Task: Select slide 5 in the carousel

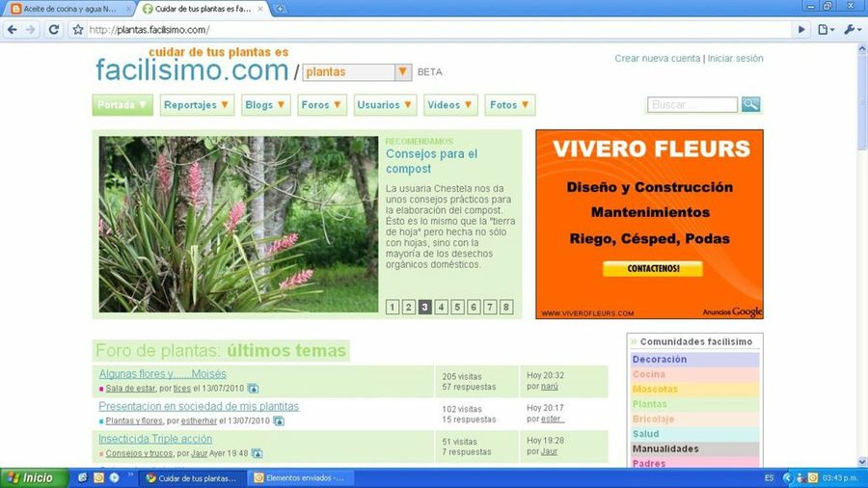Action: pyautogui.click(x=457, y=307)
